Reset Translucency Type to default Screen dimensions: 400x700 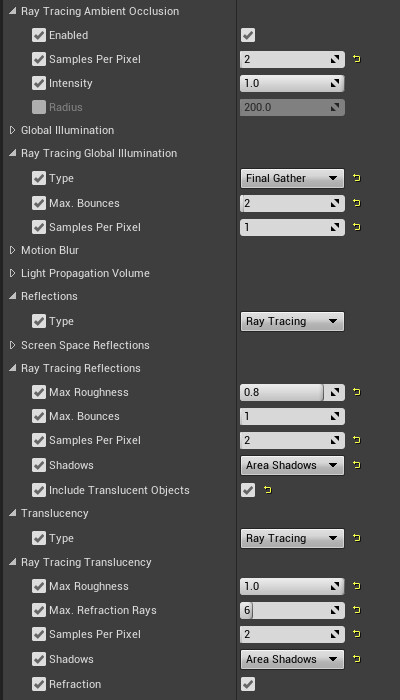click(x=357, y=538)
